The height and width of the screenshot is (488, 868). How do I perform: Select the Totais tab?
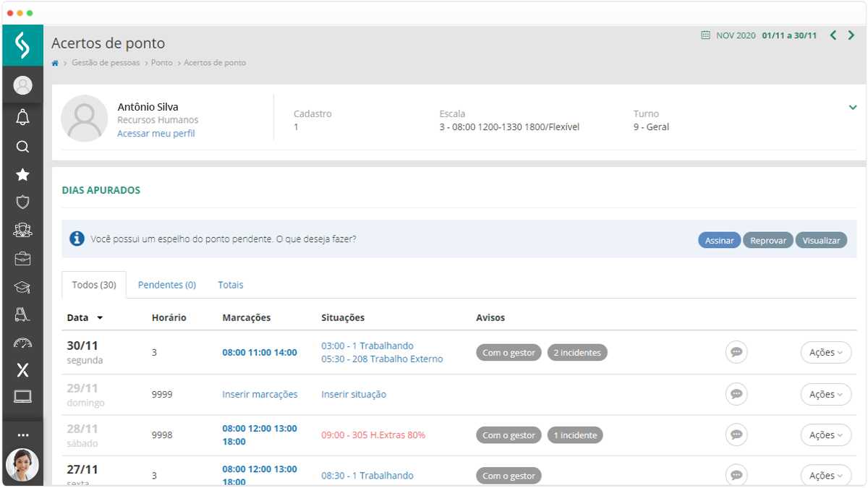(231, 285)
